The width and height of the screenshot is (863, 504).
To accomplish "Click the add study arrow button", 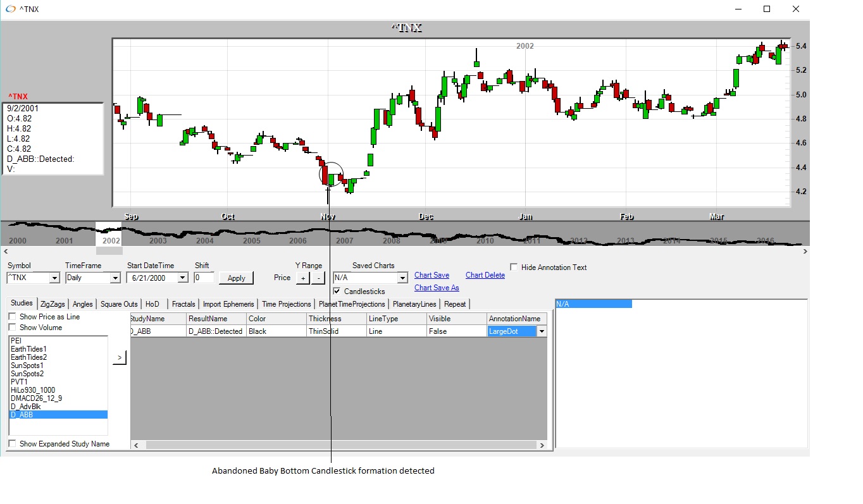I will click(120, 358).
